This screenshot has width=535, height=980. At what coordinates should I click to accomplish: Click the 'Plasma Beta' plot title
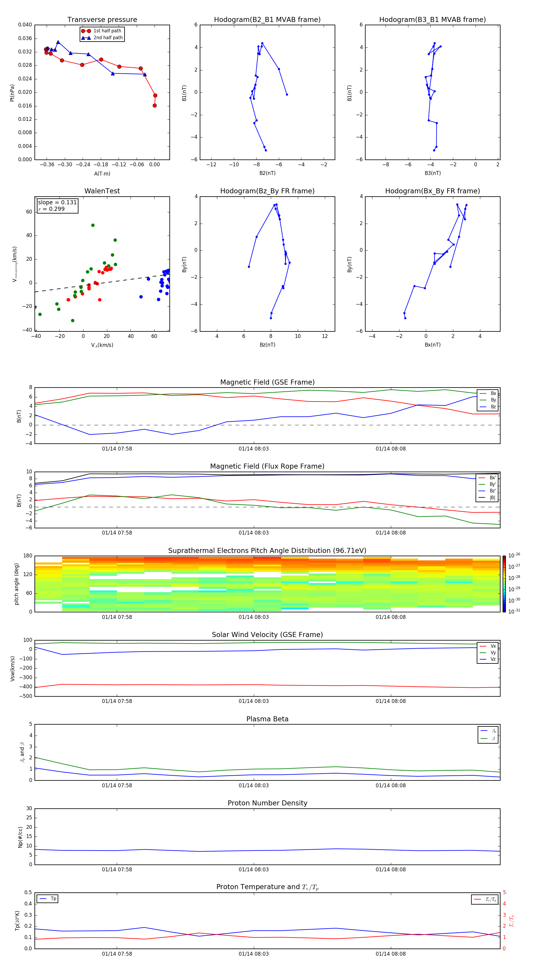267,719
